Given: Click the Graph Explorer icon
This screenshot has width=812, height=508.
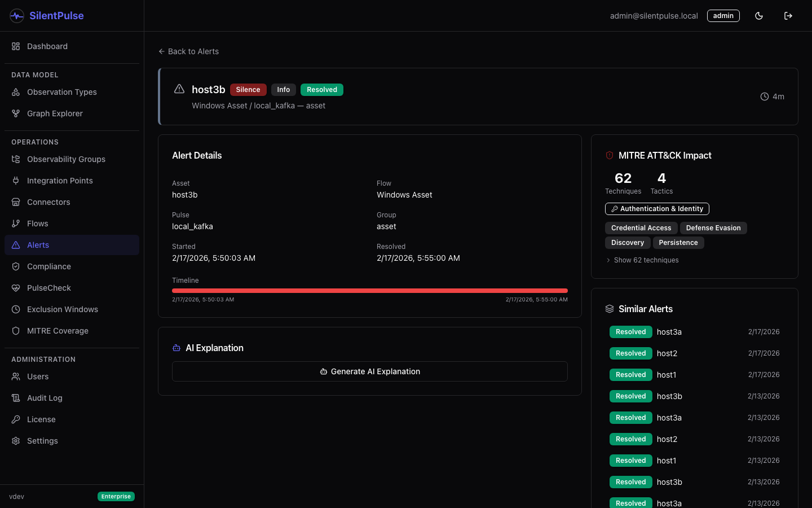Looking at the screenshot, I should tap(16, 113).
